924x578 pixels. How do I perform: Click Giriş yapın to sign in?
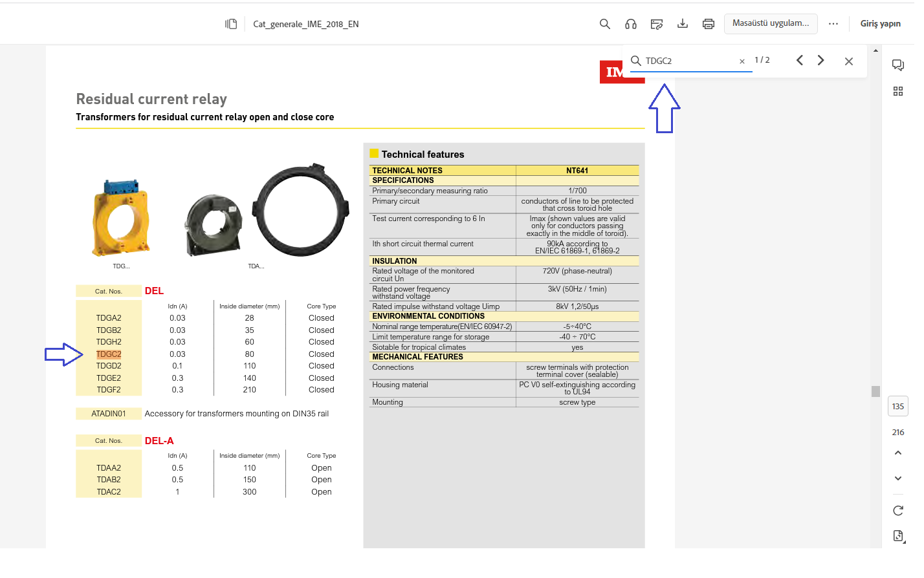click(x=880, y=24)
